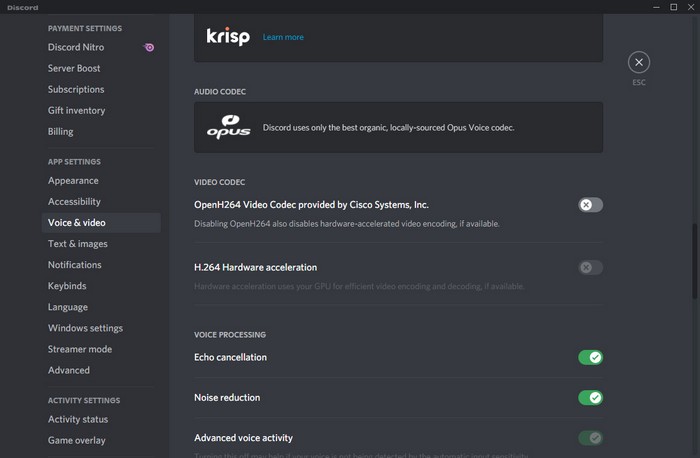Go to Game overlay settings
The image size is (700, 458).
pos(101,440)
